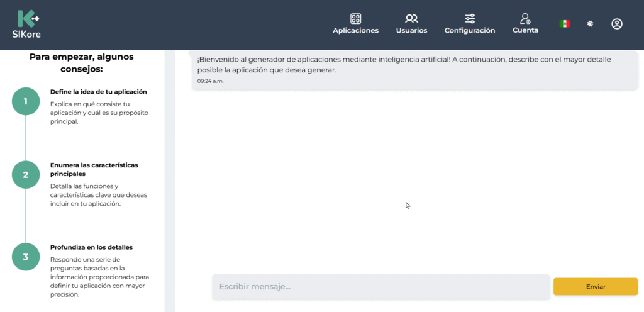Select the Aplicaciones menu label
Viewport: 644px width, 312px height.
[355, 30]
